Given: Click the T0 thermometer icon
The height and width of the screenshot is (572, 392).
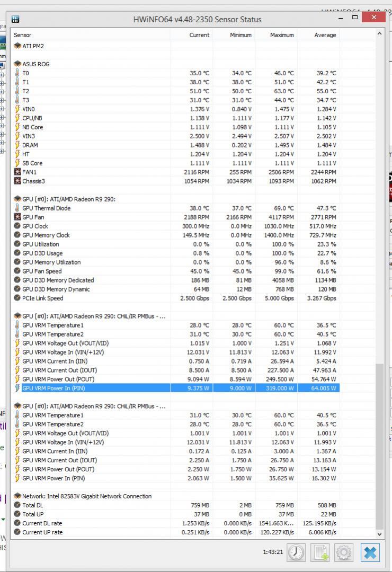Looking at the screenshot, I should [17, 73].
